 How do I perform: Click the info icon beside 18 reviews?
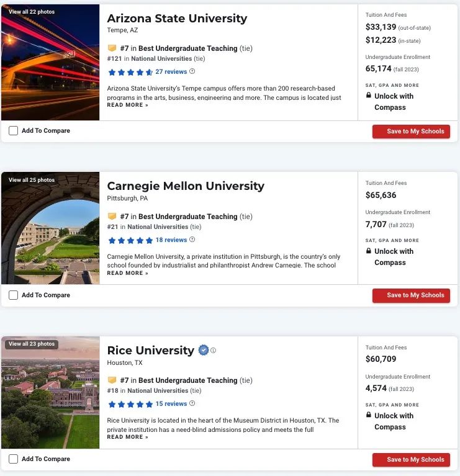(192, 240)
